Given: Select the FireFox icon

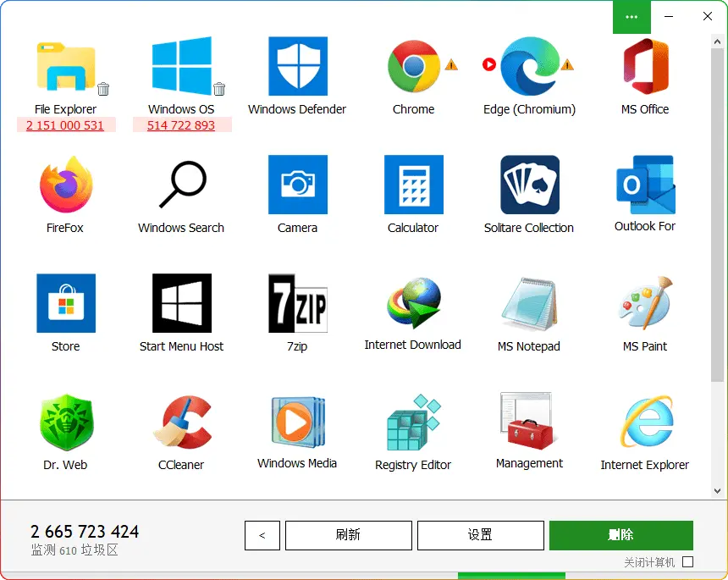Looking at the screenshot, I should (65, 185).
